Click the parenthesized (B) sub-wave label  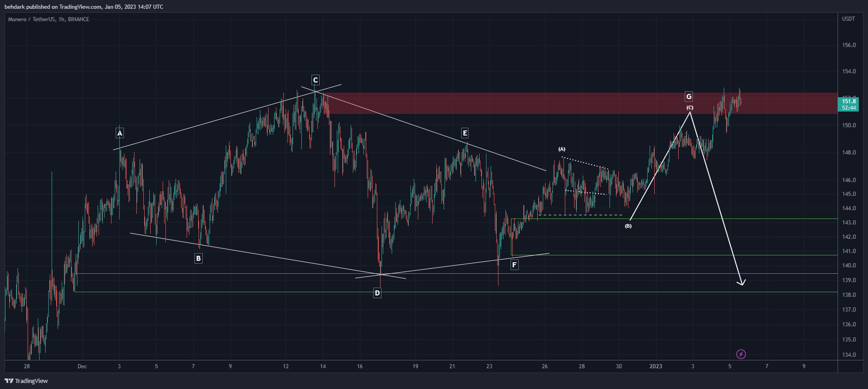point(628,226)
